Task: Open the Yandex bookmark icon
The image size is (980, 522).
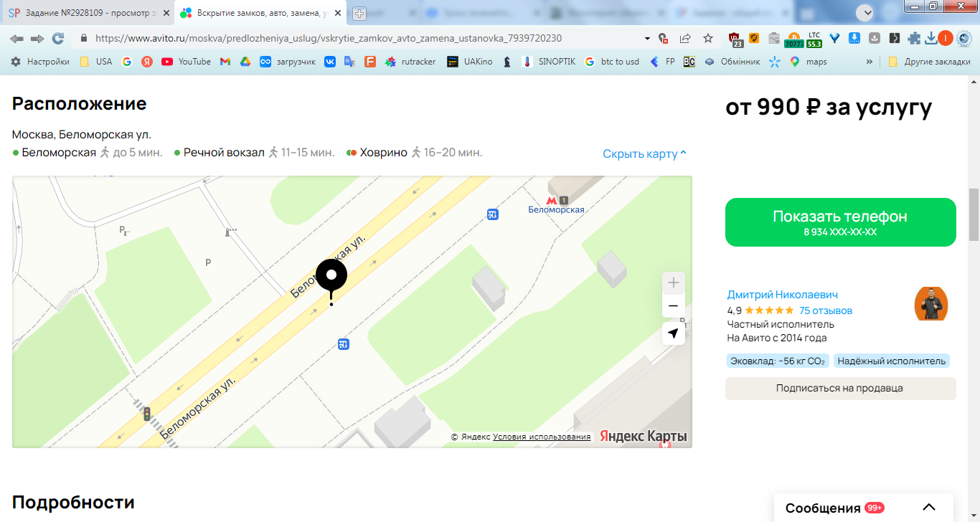Action: 147,62
